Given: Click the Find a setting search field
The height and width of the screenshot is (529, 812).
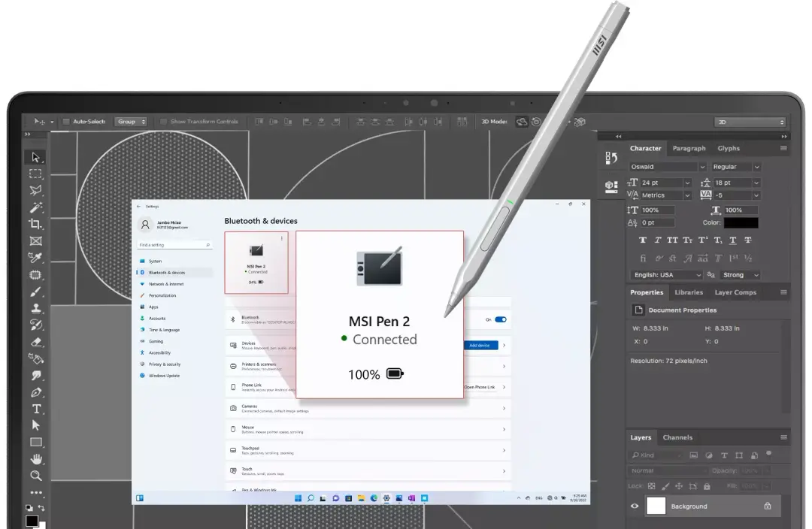Looking at the screenshot, I should [174, 245].
